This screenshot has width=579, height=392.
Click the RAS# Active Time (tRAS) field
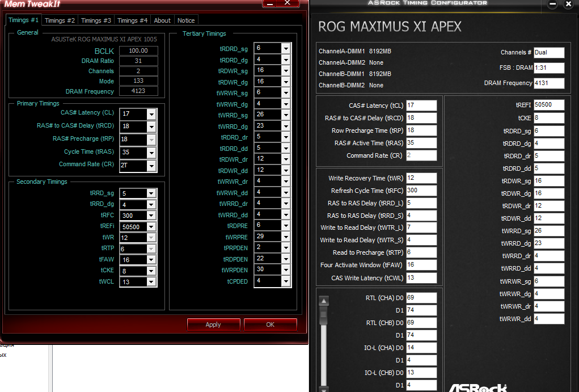coord(421,142)
